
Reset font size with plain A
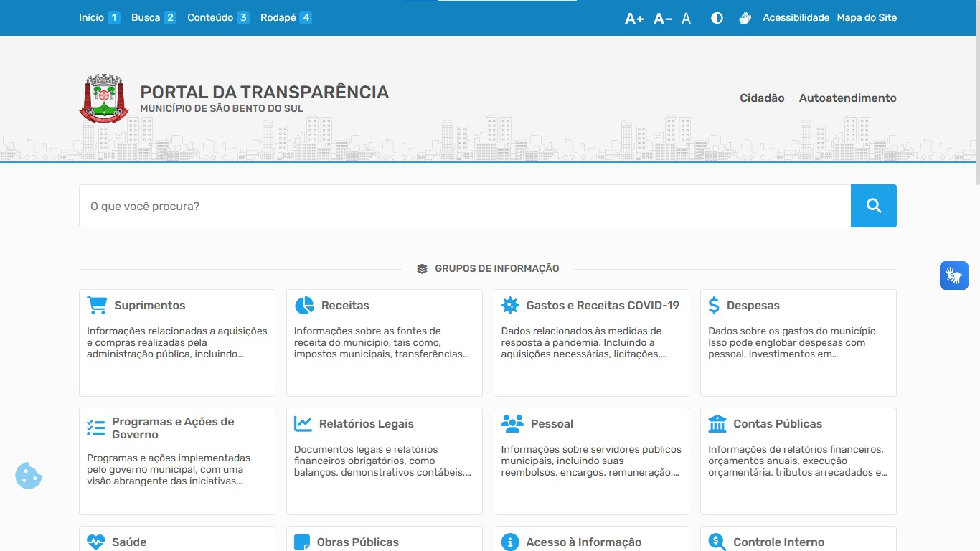click(x=686, y=19)
